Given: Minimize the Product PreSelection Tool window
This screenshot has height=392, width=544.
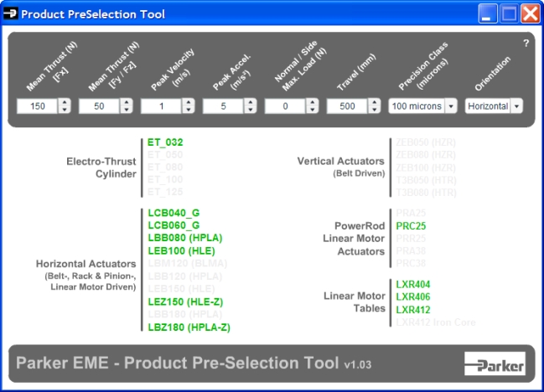Looking at the screenshot, I should click(487, 14).
